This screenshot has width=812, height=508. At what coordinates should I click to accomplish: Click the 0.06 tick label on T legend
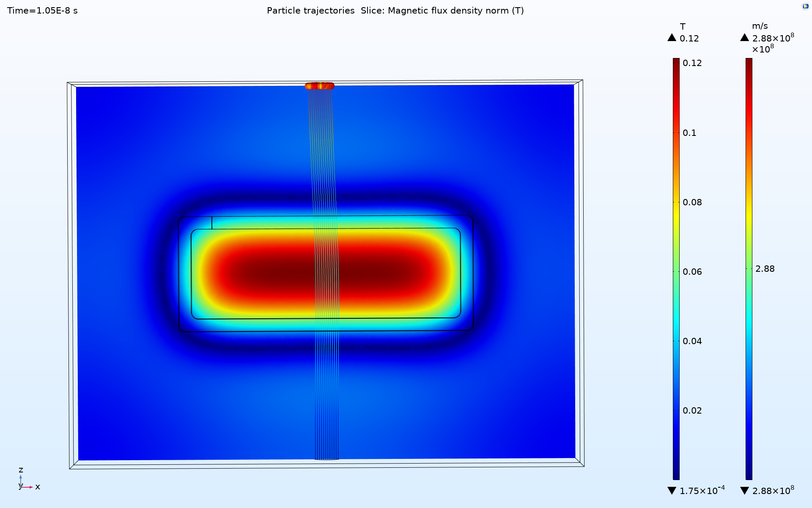click(692, 272)
